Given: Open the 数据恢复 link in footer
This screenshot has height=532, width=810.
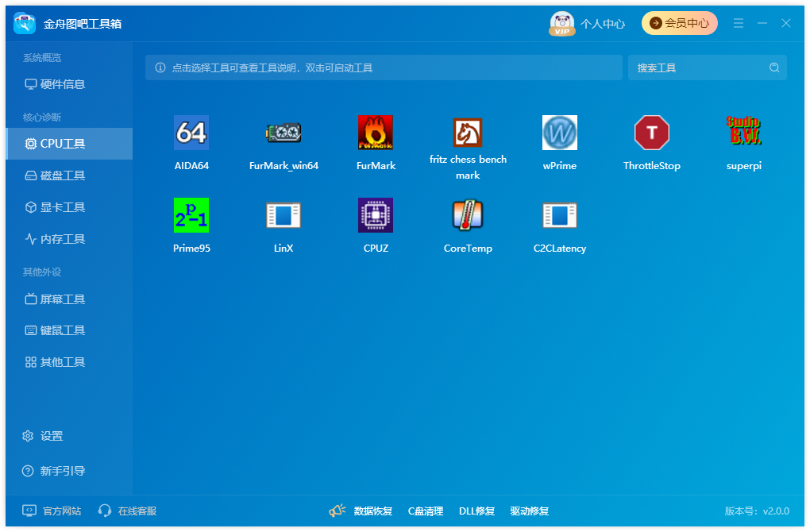Looking at the screenshot, I should point(373,511).
